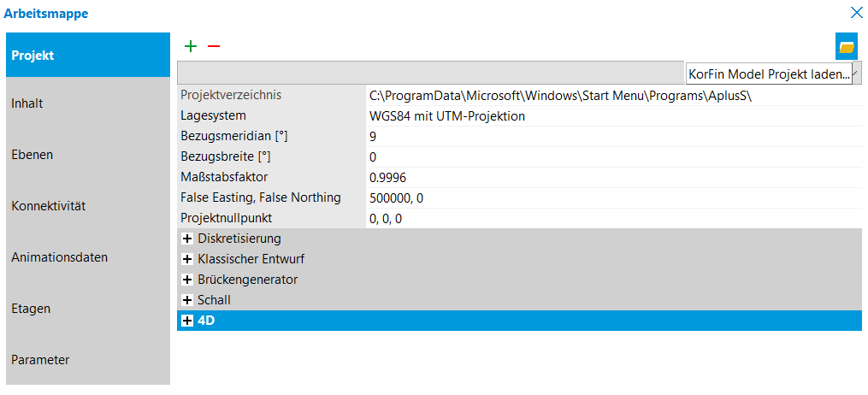
Task: Switch to the Inhalt tab
Action: pyautogui.click(x=87, y=103)
